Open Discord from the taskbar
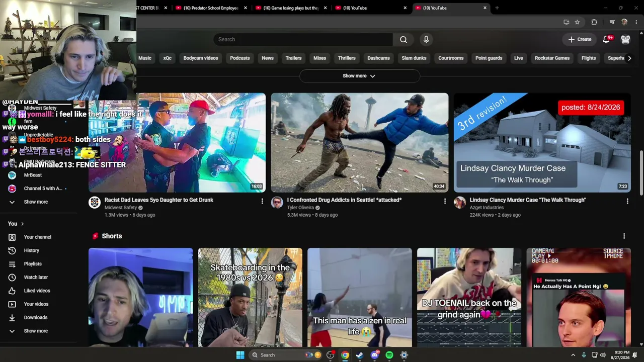 [374, 355]
